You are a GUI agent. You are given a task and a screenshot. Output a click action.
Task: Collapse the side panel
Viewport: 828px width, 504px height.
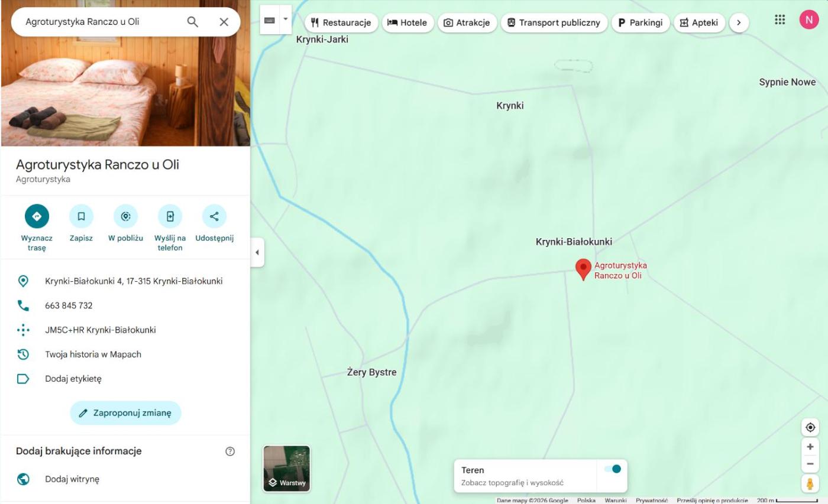click(x=257, y=252)
